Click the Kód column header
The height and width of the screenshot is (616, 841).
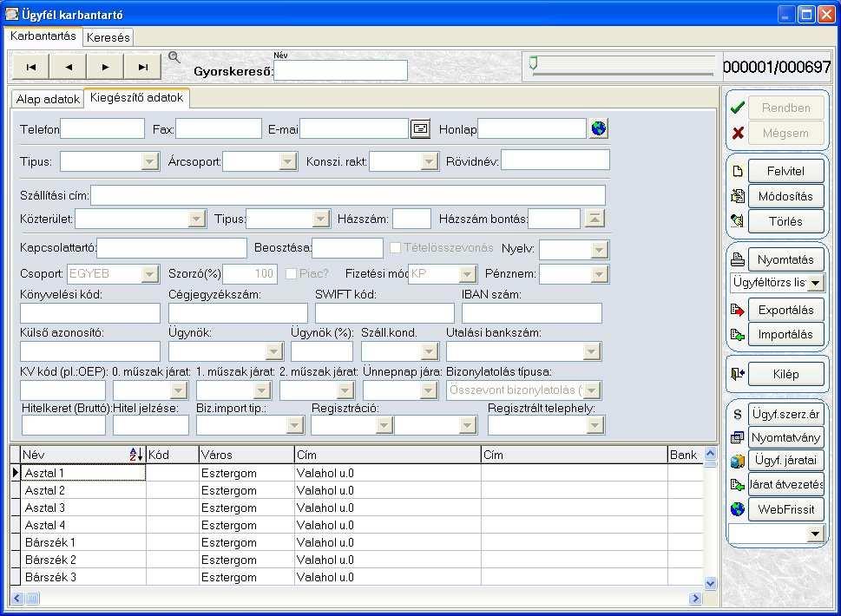pyautogui.click(x=172, y=455)
